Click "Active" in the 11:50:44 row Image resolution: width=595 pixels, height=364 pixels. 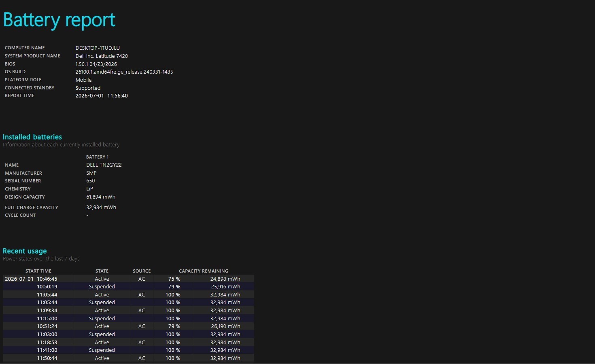[102, 358]
